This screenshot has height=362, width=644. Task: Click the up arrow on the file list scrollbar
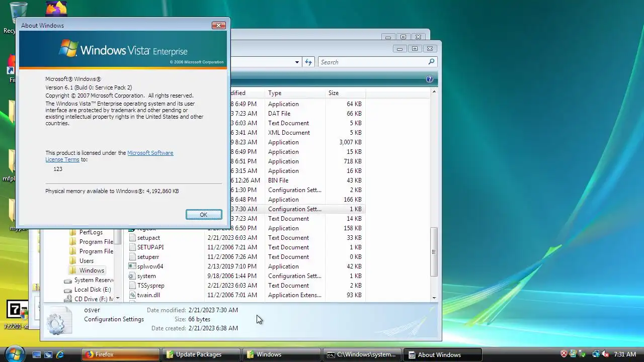click(x=434, y=93)
